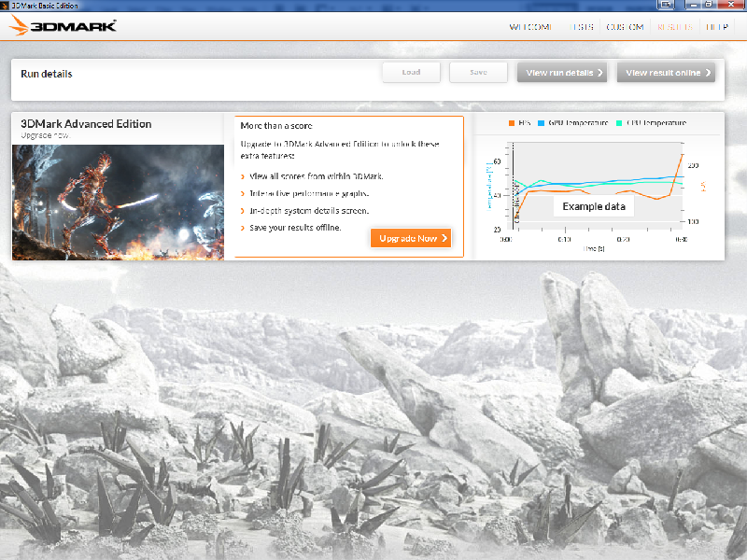
Task: Click the 3DMark app icon in the title bar
Action: [5, 6]
